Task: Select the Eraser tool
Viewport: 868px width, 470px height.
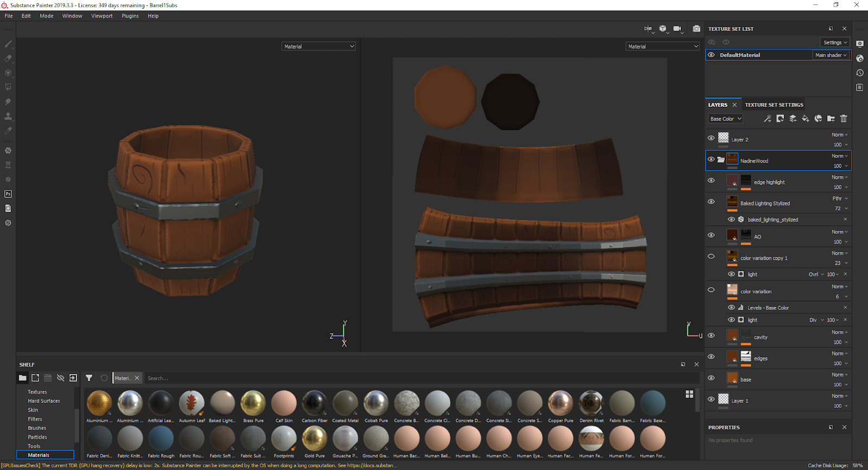Action: 8,58
